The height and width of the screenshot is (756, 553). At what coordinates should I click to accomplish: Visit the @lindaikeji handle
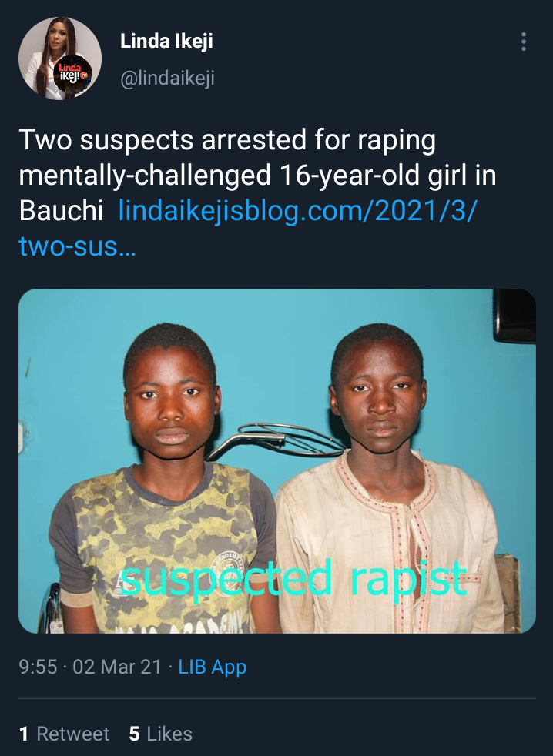click(167, 78)
